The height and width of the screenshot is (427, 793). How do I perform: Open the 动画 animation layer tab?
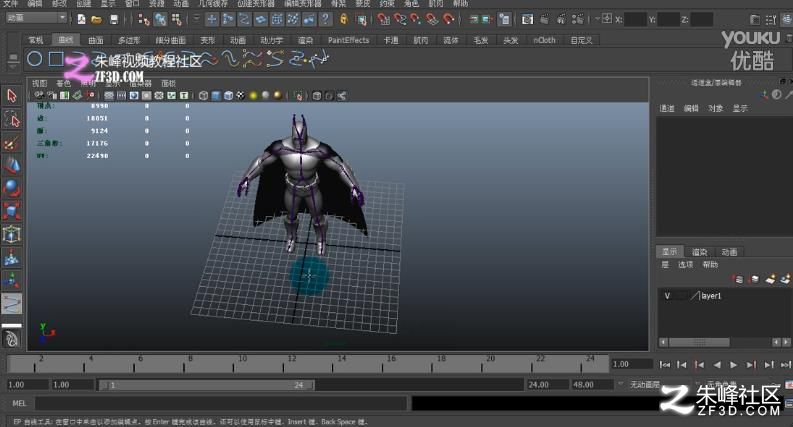click(x=729, y=251)
